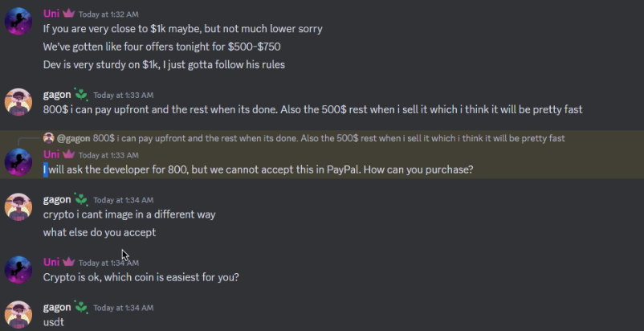The image size is (644, 331).
Task: Open gagon's avatar beside the "usdt" message
Action: point(18,313)
